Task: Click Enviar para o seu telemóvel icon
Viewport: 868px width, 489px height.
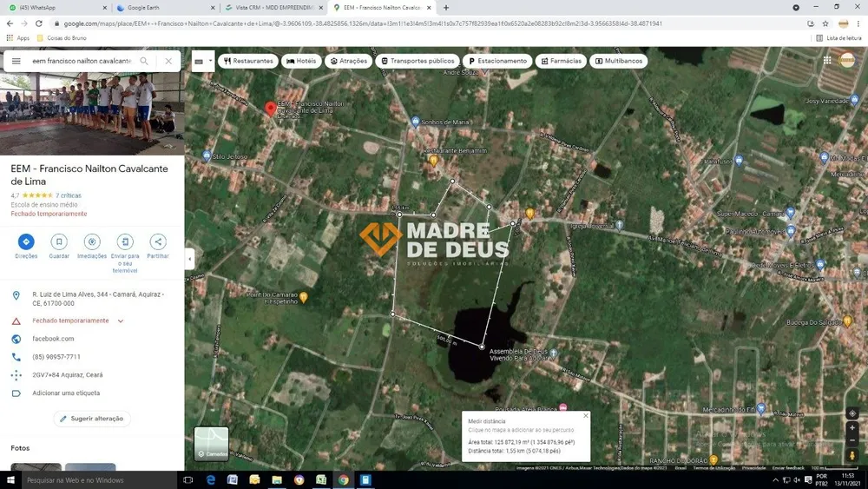Action: pos(125,242)
